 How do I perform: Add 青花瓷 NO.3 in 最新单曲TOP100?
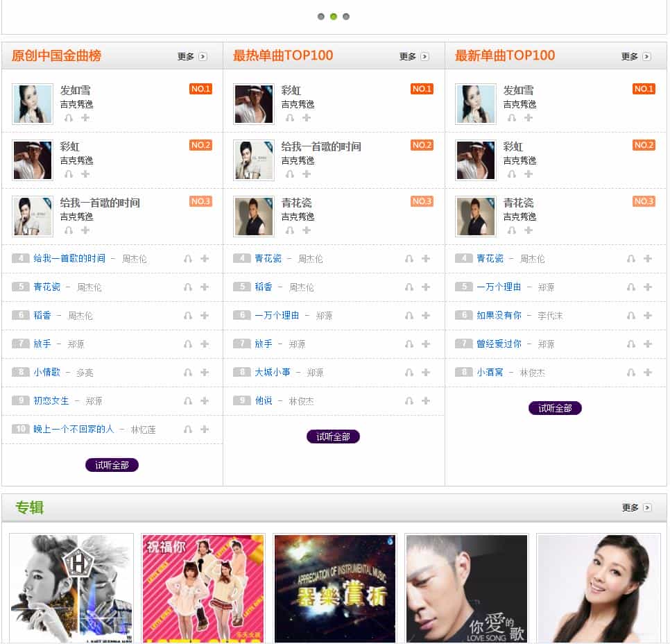pyautogui.click(x=528, y=230)
